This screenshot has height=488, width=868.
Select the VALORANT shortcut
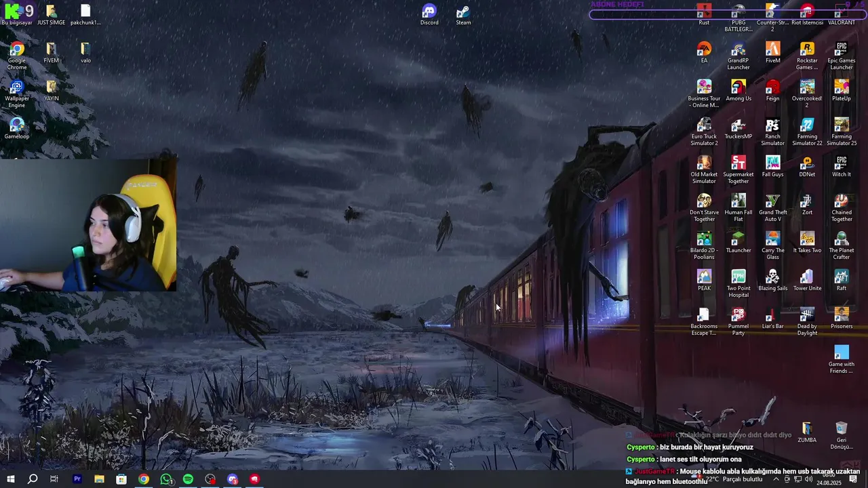point(842,15)
